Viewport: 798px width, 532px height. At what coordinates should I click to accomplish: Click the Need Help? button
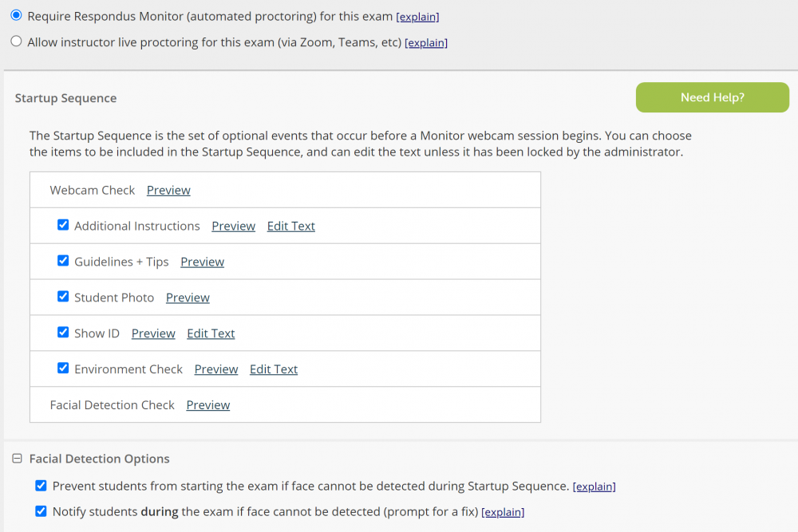pyautogui.click(x=712, y=97)
